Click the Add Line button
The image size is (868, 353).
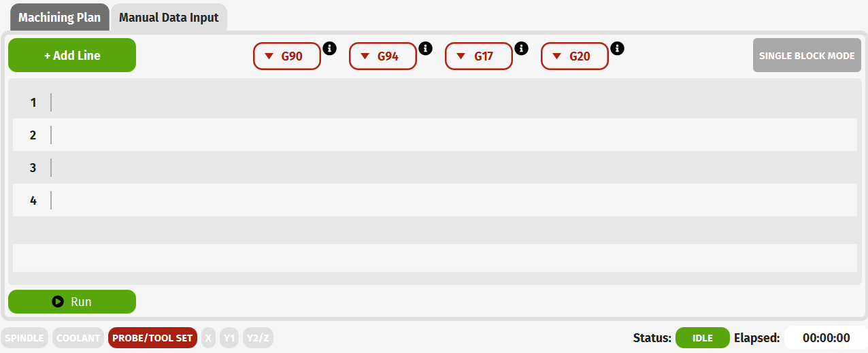pos(72,56)
